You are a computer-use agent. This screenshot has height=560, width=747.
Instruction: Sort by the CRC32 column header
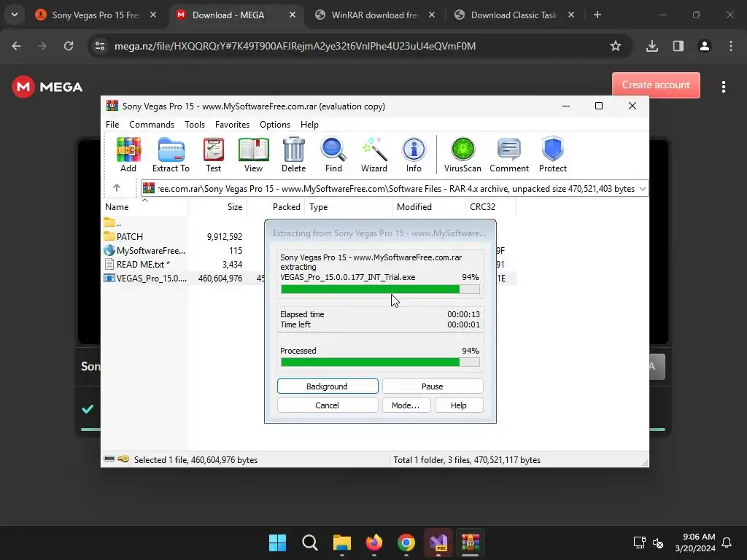[490, 206]
